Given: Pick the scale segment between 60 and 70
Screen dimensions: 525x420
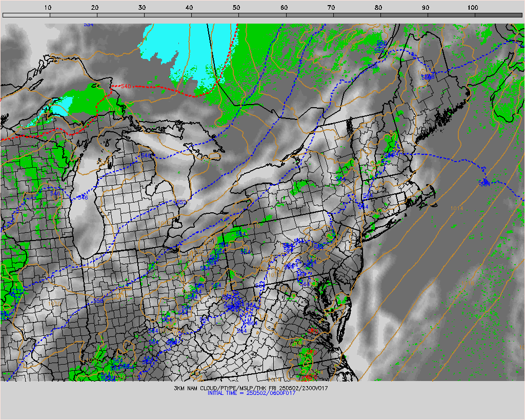Looking at the screenshot, I should 310,15.
